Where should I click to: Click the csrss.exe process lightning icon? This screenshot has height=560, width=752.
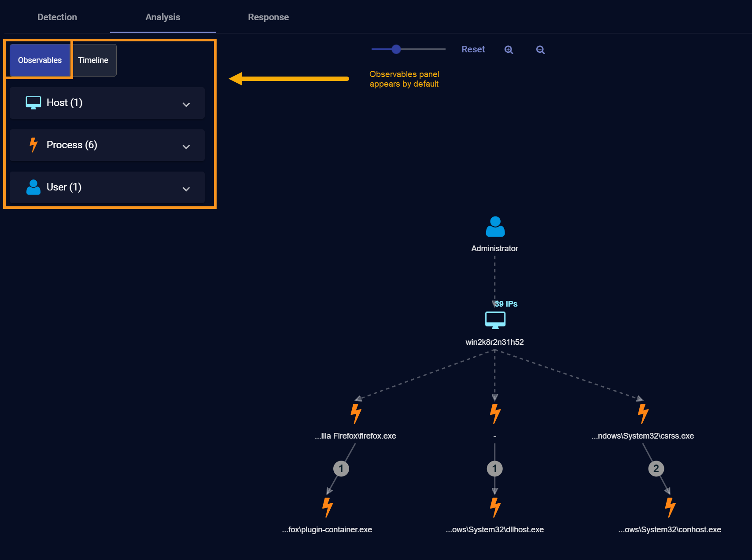tap(643, 414)
